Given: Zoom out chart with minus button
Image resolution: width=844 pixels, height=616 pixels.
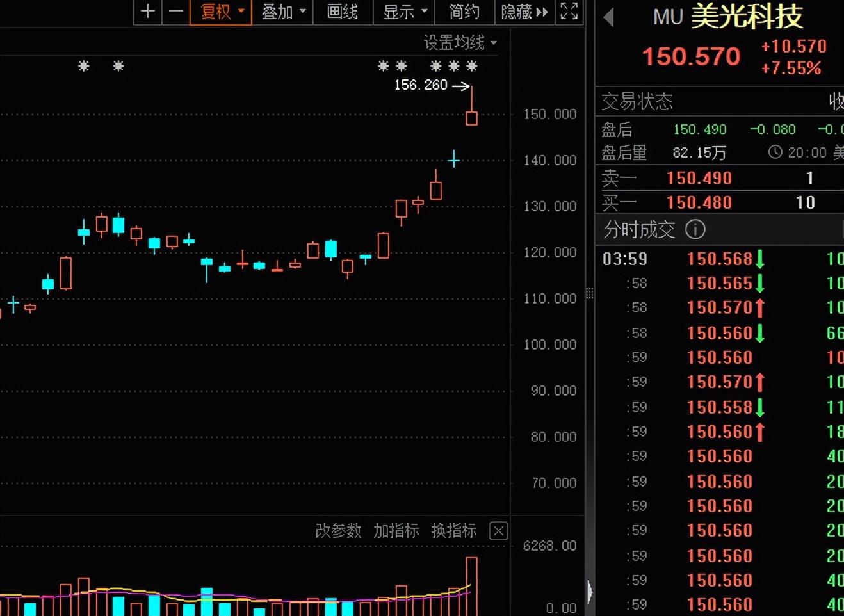Looking at the screenshot, I should [175, 12].
